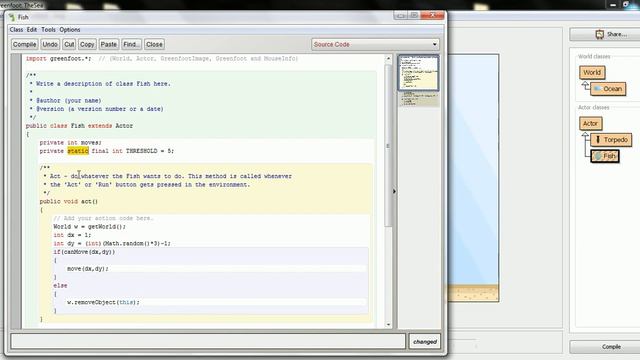Image resolution: width=640 pixels, height=360 pixels.
Task: Open the Options menu
Action: [70, 30]
